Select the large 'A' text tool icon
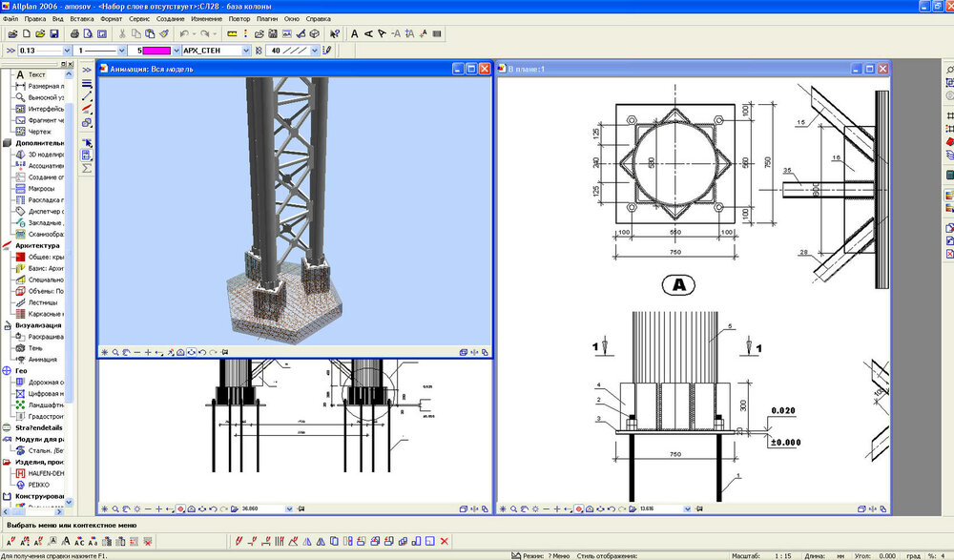The width and height of the screenshot is (954, 560). (x=355, y=33)
